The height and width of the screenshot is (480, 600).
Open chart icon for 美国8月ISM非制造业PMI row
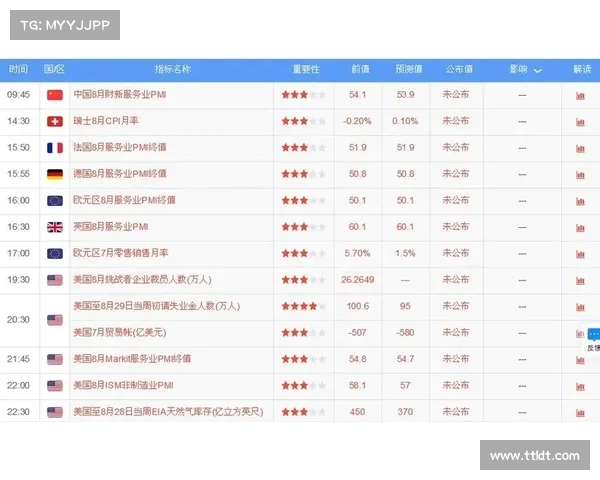pyautogui.click(x=580, y=386)
